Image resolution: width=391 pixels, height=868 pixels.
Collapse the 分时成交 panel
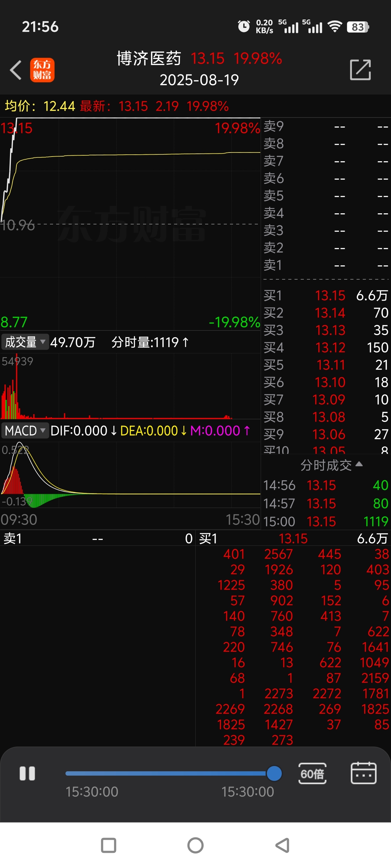331,465
